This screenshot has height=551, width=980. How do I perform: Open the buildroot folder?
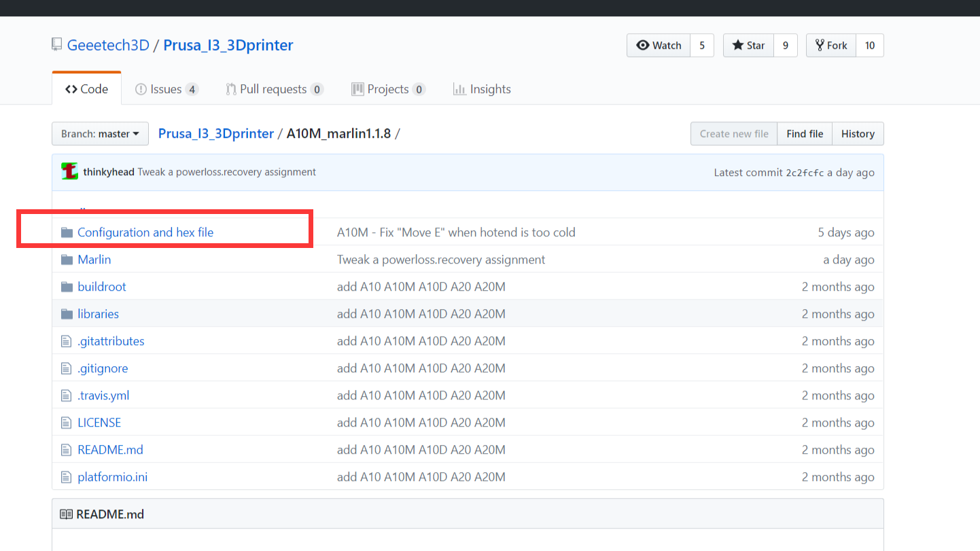click(102, 287)
